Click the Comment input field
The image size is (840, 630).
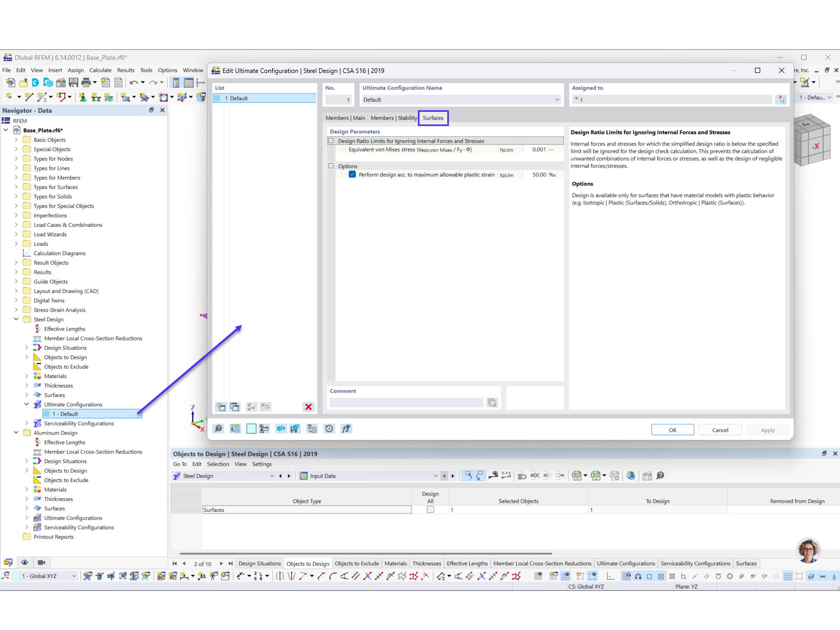click(406, 403)
